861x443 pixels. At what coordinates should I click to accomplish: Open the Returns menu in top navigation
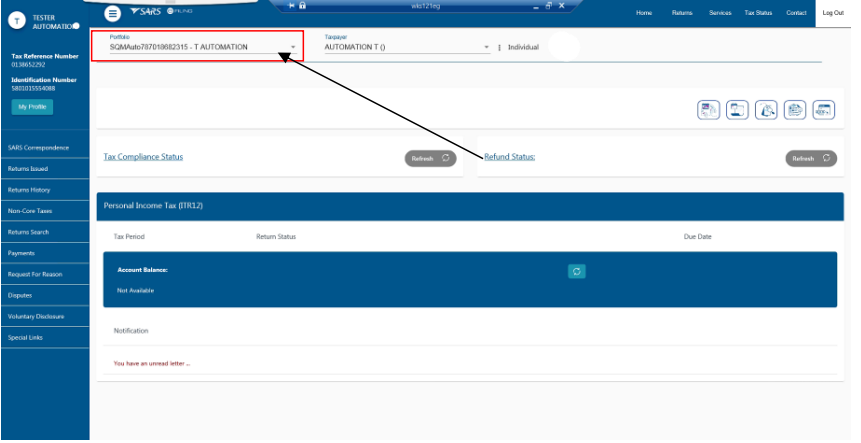coord(682,13)
